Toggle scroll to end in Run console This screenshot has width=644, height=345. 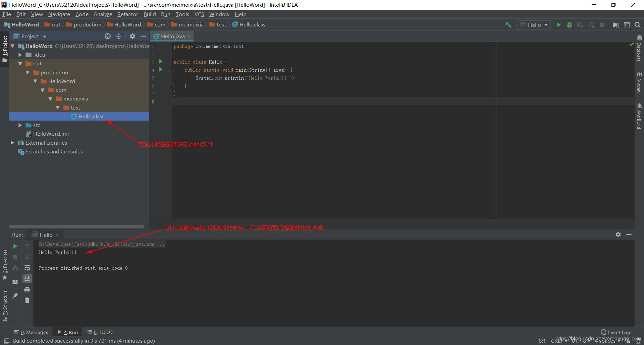[x=27, y=278]
